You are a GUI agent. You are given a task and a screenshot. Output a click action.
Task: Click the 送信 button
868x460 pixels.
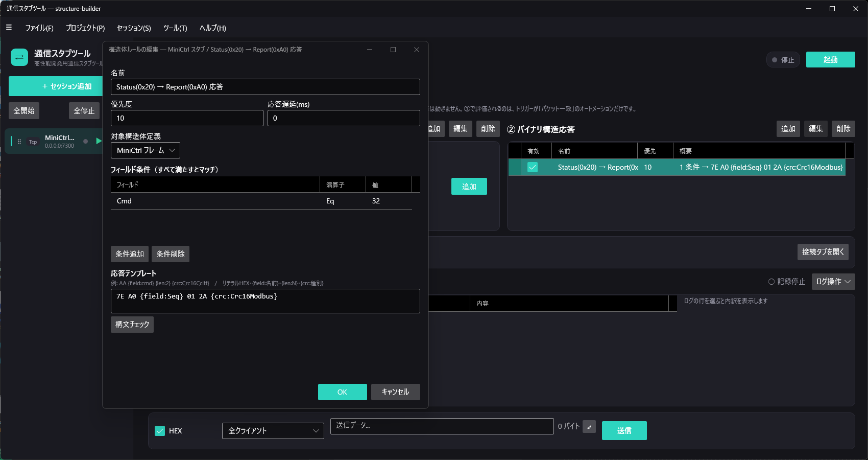tap(624, 431)
